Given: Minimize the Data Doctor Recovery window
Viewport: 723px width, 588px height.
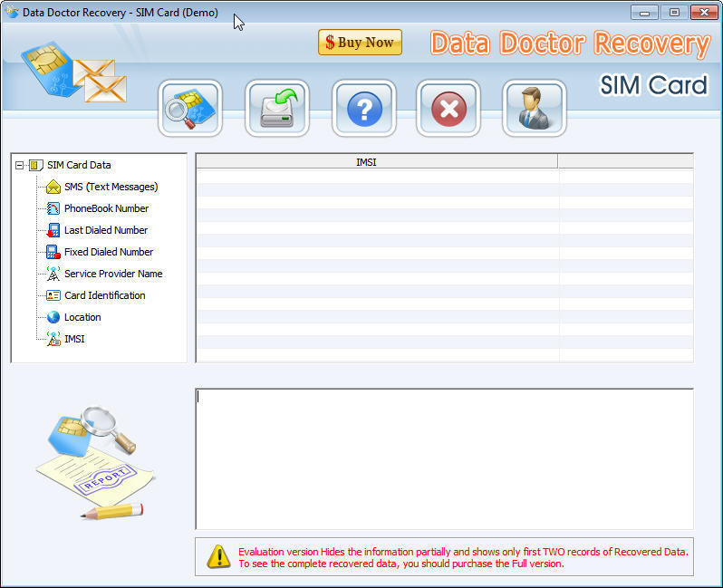Looking at the screenshot, I should tap(644, 13).
